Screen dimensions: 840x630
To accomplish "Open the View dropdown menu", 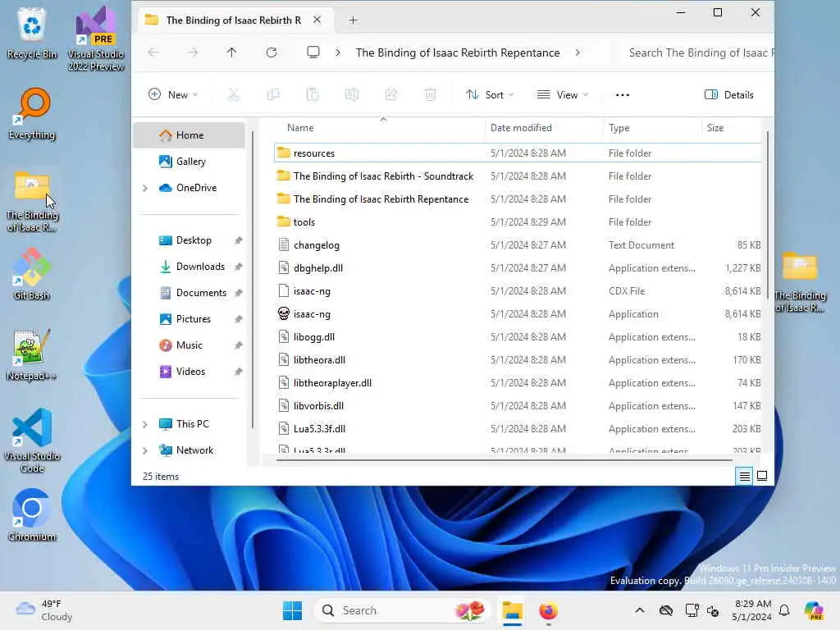I will pyautogui.click(x=563, y=95).
